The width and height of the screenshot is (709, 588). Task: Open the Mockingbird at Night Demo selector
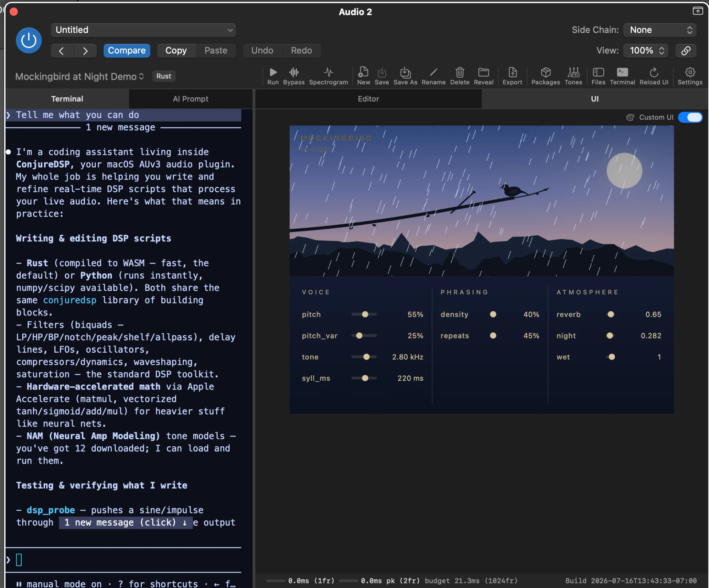[x=79, y=77]
